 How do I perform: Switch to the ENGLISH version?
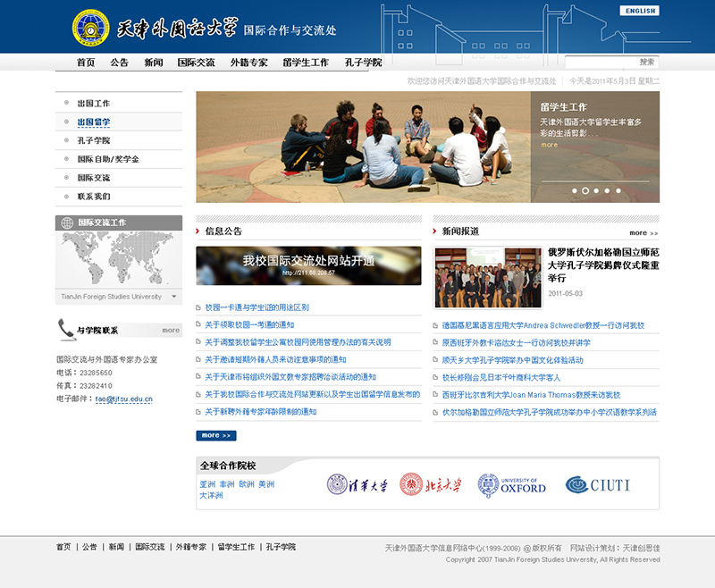click(639, 11)
